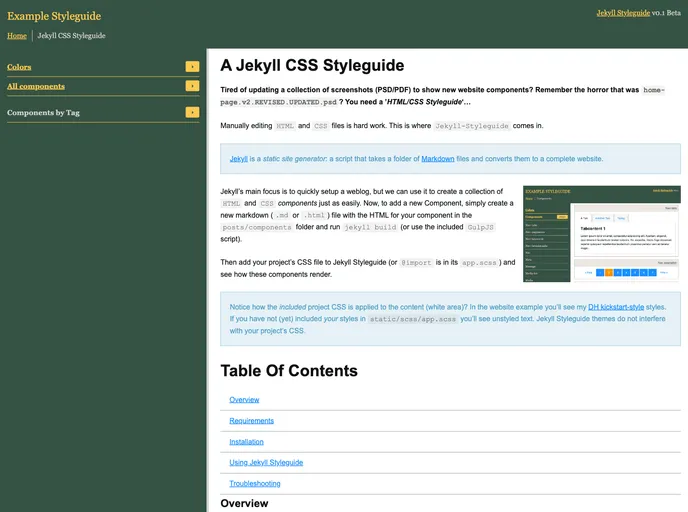Click the Jekyll CSS Styleguide breadcrumb text
The width and height of the screenshot is (688, 512).
pos(72,36)
